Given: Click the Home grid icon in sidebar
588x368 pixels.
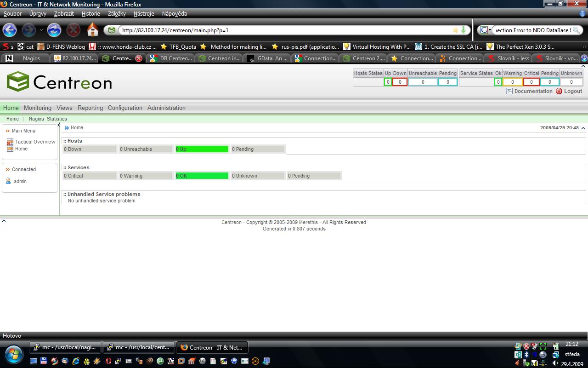Looking at the screenshot, I should [10, 149].
